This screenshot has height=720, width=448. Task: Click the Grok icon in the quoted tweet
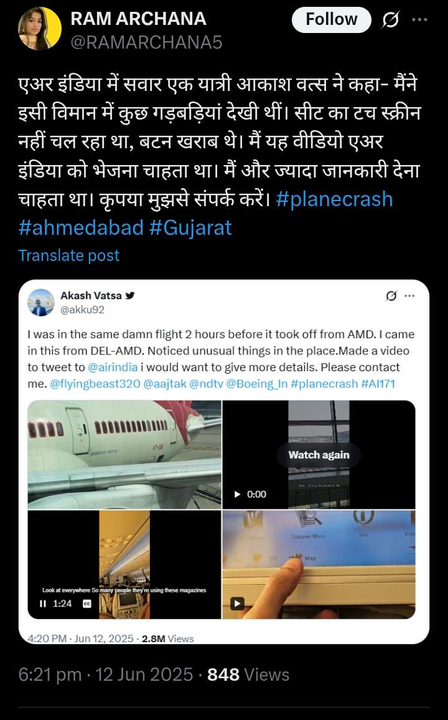391,296
